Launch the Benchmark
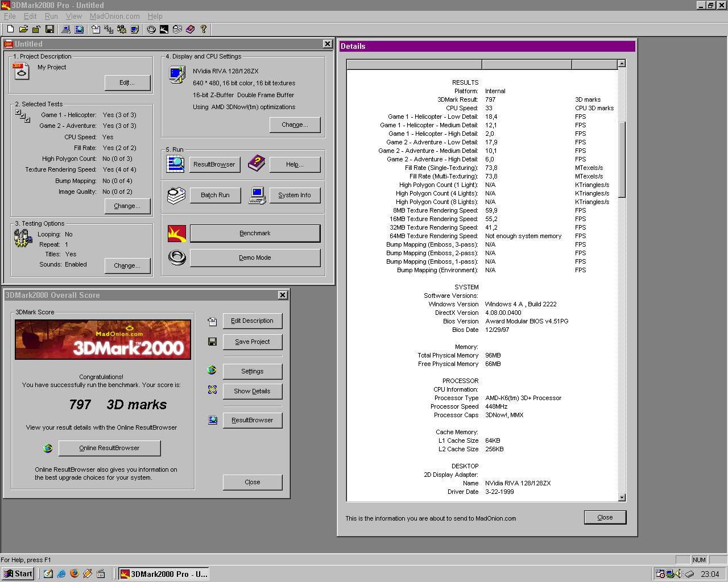Image resolution: width=728 pixels, height=582 pixels. pos(255,233)
